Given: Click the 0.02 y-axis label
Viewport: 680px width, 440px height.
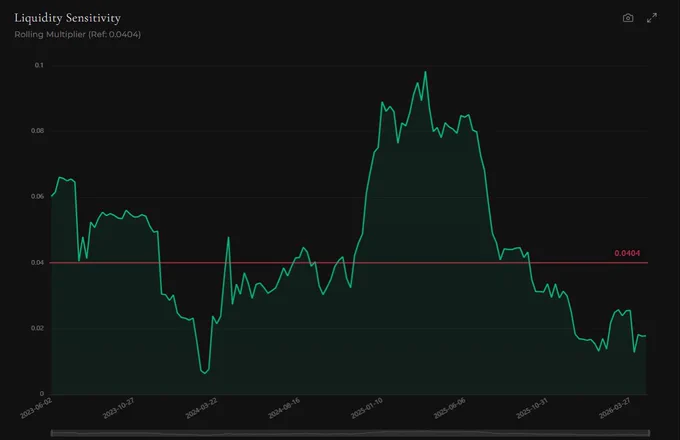Looking at the screenshot, I should tap(37, 328).
